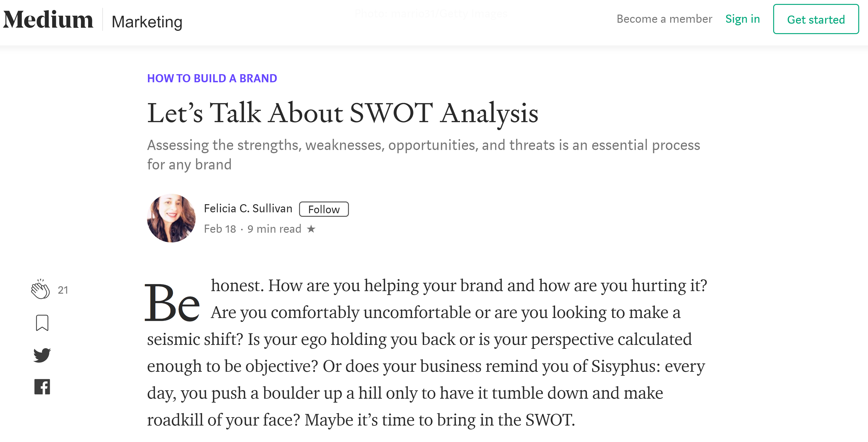868x442 pixels.
Task: Click the bookmark icon in the sidebar
Action: tap(42, 323)
